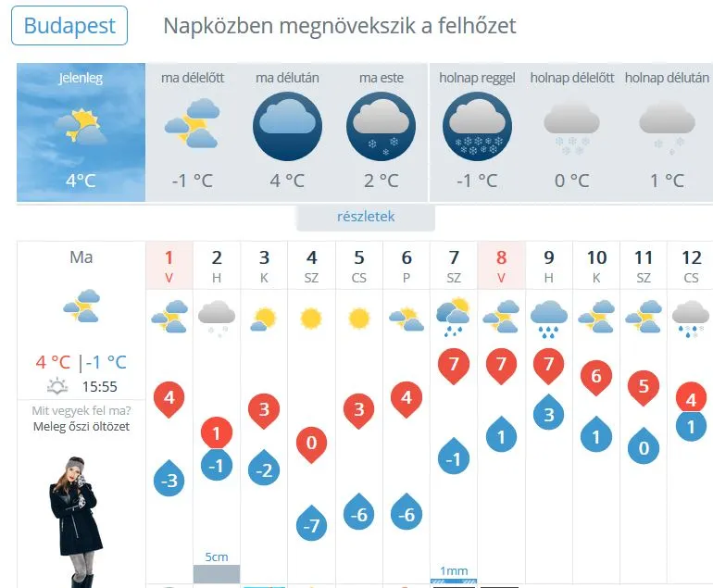
Task: Open the részletek details link
Action: pyautogui.click(x=366, y=218)
